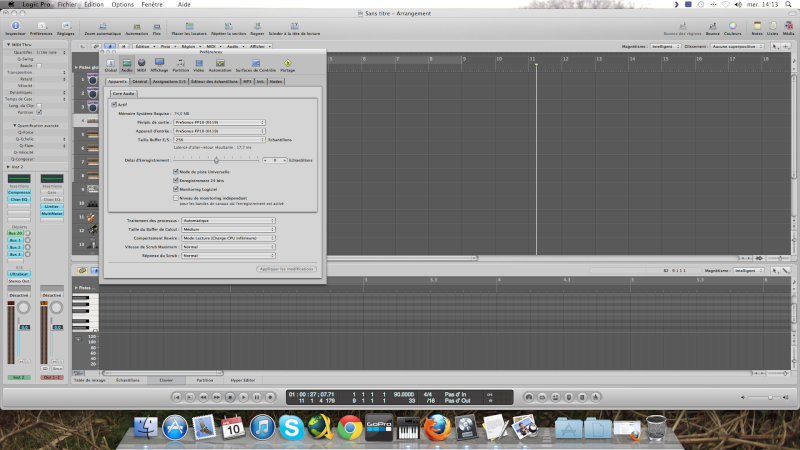Expand the Taille Buffer E/S dropdown
The image size is (800, 450).
pos(219,140)
